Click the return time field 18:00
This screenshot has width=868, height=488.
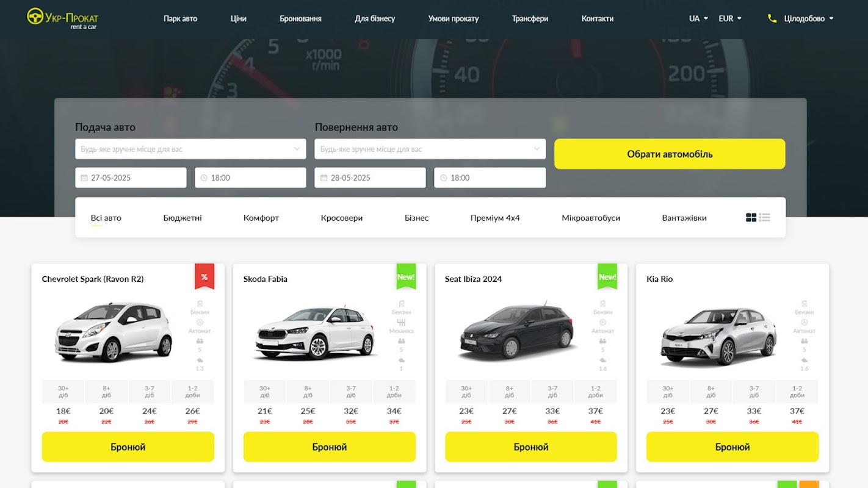490,178
